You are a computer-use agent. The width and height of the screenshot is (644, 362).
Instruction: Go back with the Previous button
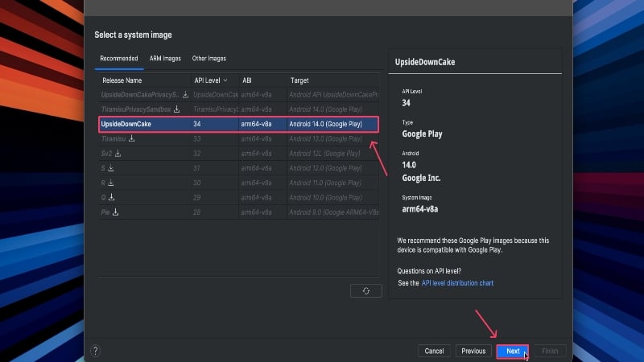tap(473, 351)
